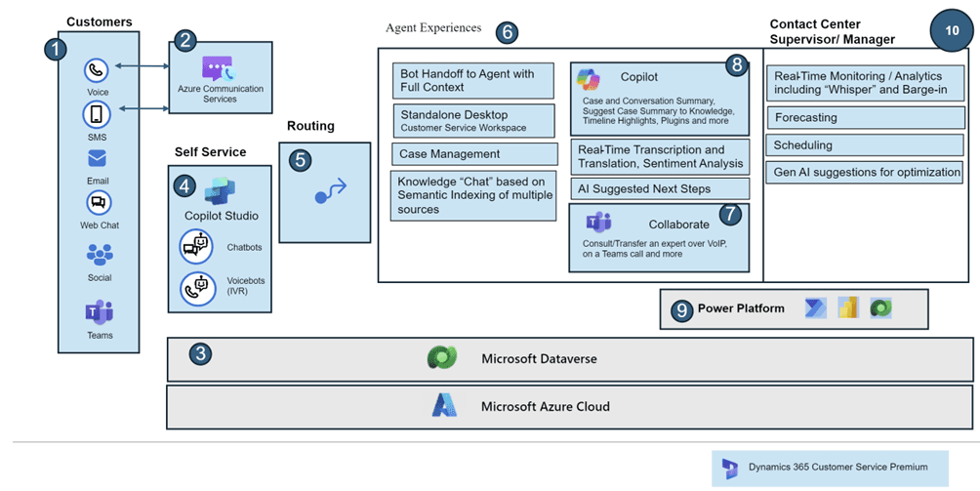Click the Power BI icon in Power Platform
The width and height of the screenshot is (980, 491).
pyautogui.click(x=848, y=307)
